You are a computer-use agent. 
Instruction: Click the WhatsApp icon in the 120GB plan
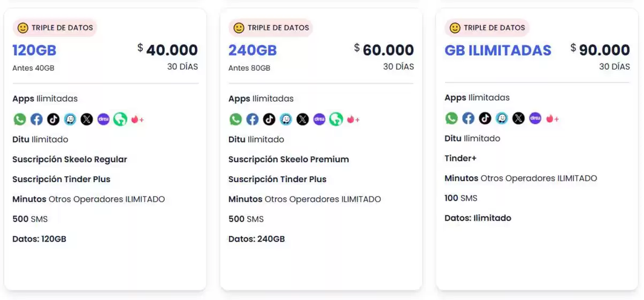click(20, 119)
